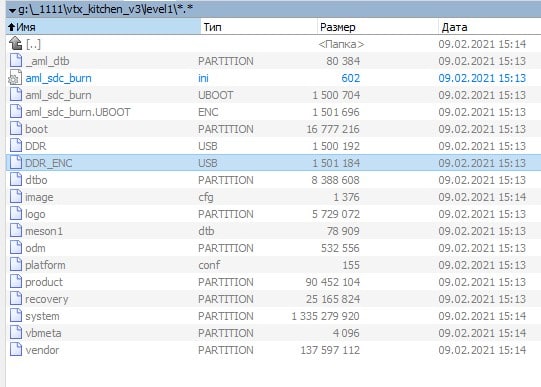
Task: Click the meson1 file icon
Action: point(16,230)
